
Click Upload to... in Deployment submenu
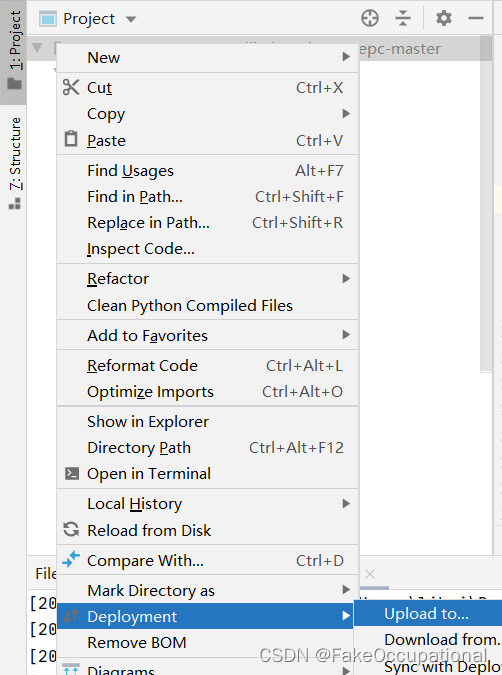(x=428, y=613)
